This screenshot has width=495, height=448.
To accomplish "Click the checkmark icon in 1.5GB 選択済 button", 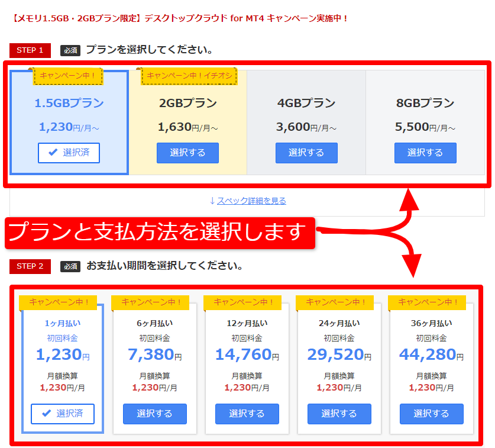I will pos(54,153).
